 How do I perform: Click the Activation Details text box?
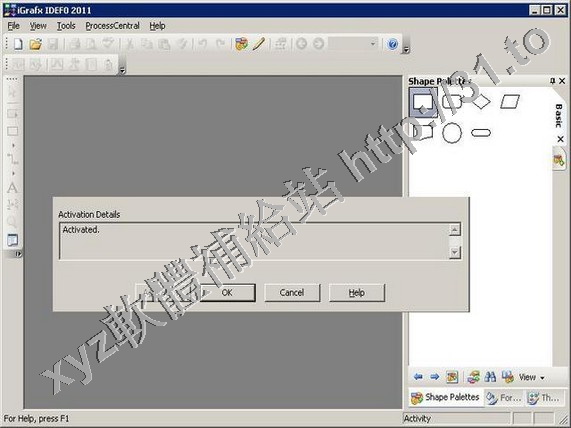[260, 241]
